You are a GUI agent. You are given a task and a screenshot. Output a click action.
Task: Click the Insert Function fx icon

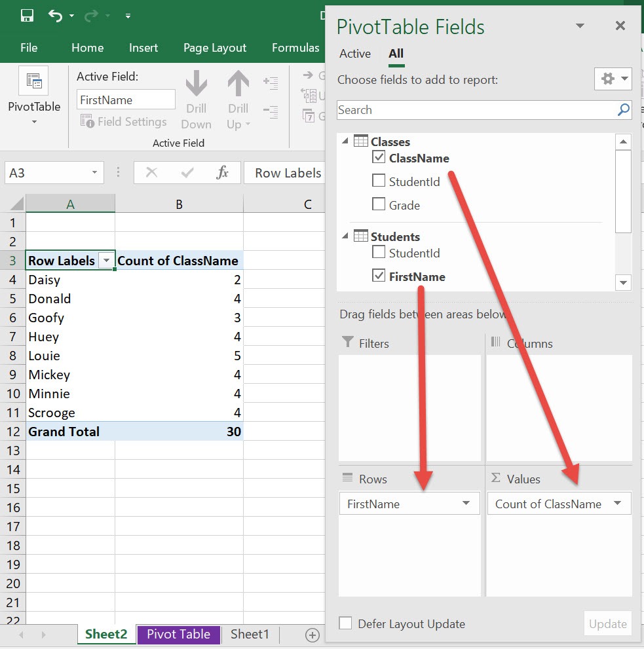[x=222, y=173]
